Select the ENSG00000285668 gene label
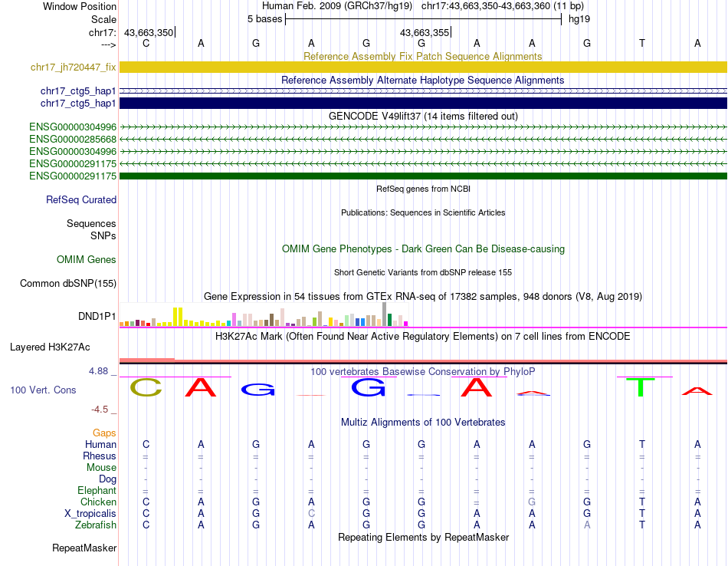728x566 pixels. [73, 139]
